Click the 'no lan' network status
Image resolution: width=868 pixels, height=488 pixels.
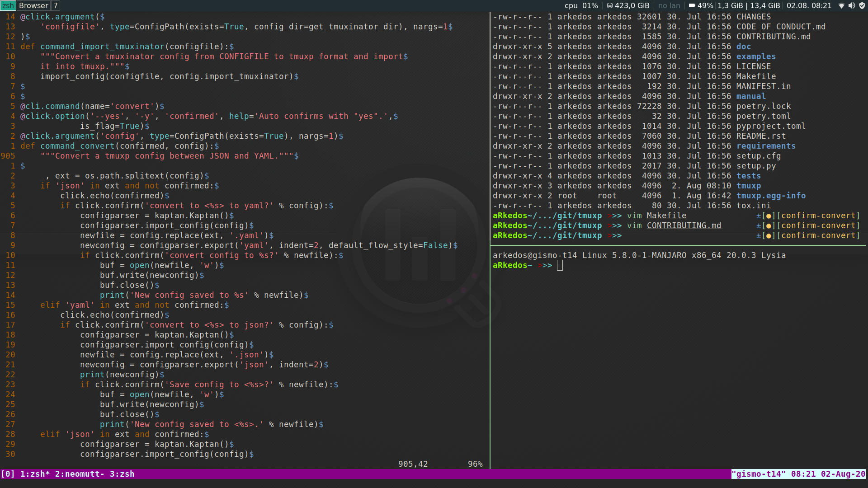pyautogui.click(x=669, y=6)
